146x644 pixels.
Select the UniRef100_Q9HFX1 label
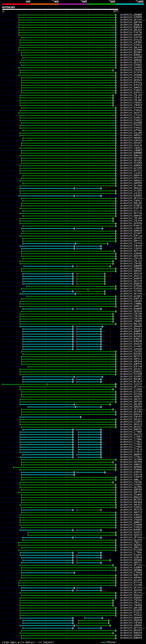pos(131,306)
